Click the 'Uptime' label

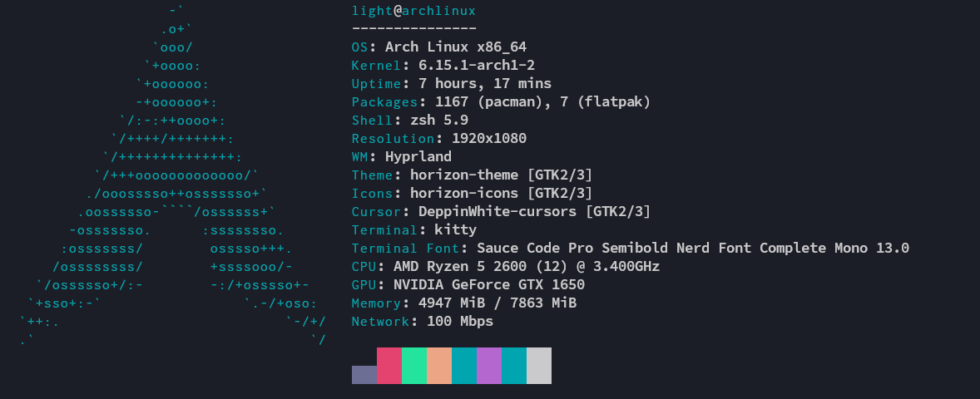pyautogui.click(x=377, y=84)
